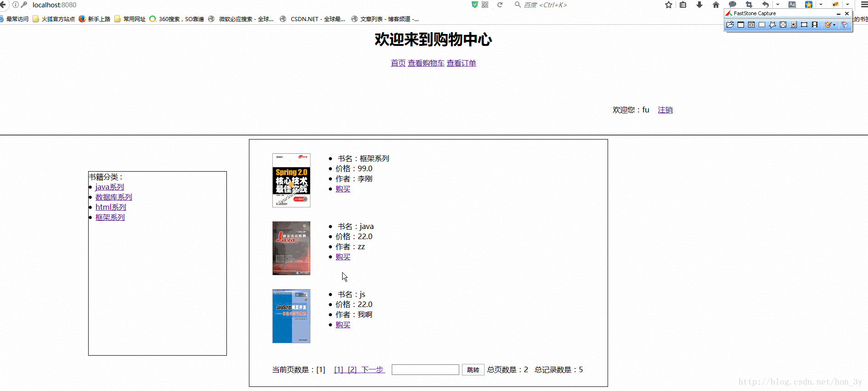The height and width of the screenshot is (391, 868).
Task: Click the green shield security icon
Action: coord(475,5)
